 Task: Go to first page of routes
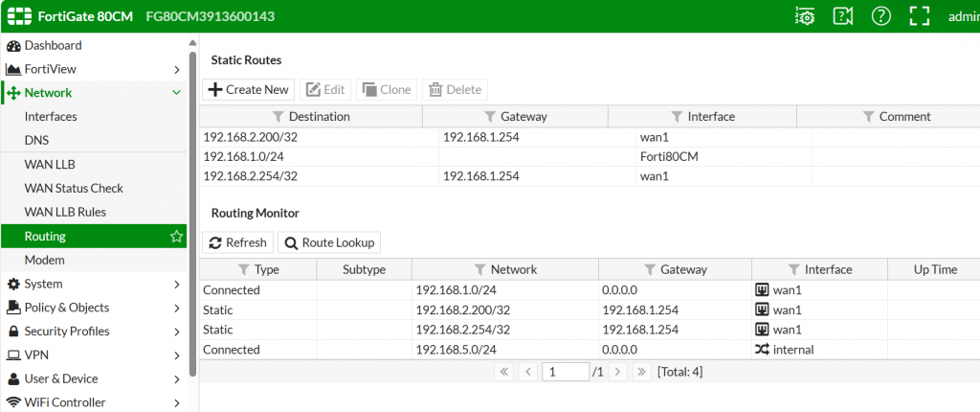pyautogui.click(x=503, y=372)
